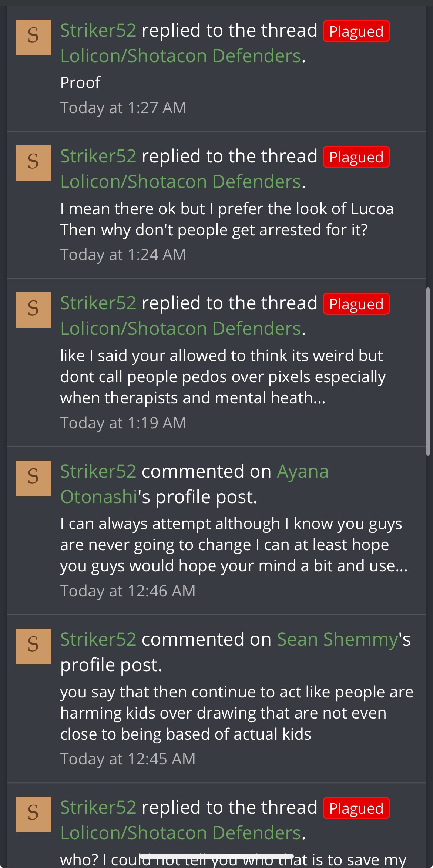The height and width of the screenshot is (868, 433).
Task: Click the vertical scrollbar on the right edge
Action: (428, 371)
